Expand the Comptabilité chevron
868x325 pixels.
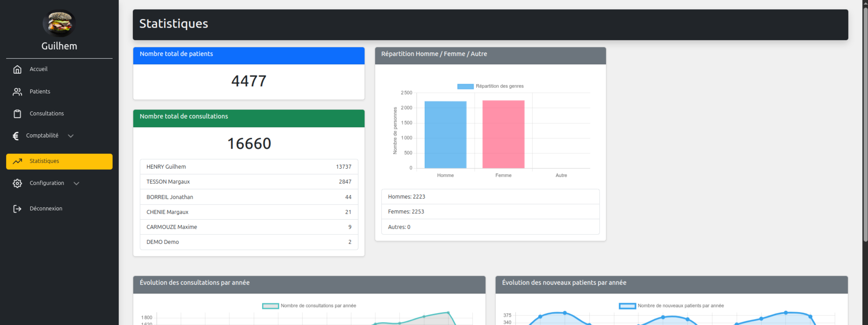[x=70, y=136]
